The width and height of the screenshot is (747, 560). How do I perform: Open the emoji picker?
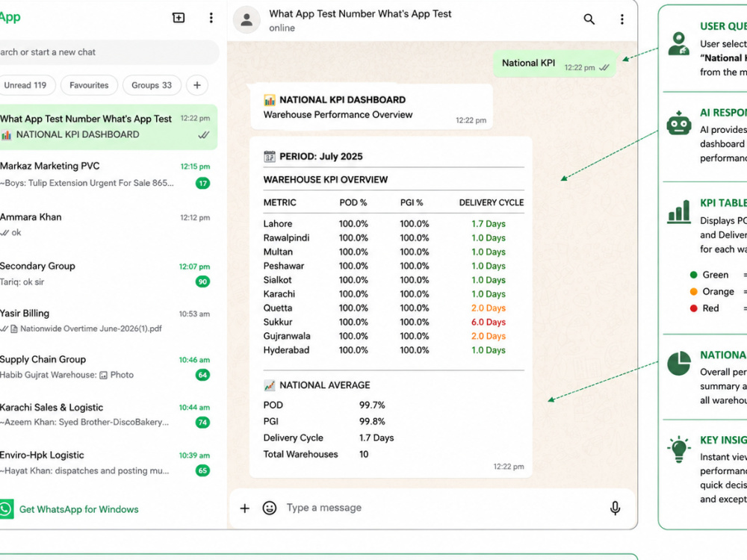270,508
